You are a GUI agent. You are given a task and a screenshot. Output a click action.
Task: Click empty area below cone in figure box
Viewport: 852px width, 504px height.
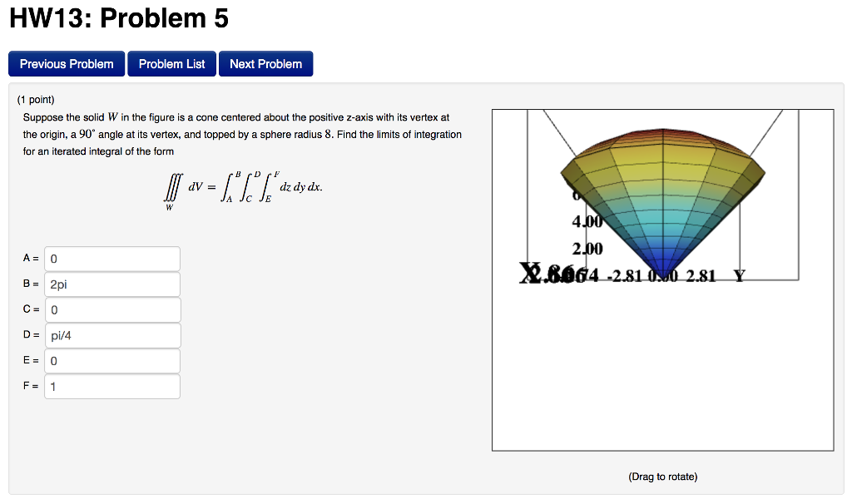coord(662,374)
